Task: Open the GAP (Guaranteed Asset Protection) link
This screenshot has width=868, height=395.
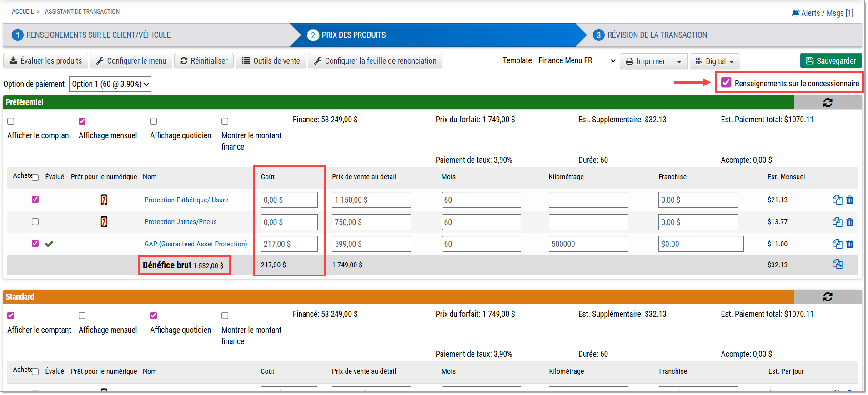Action: (x=196, y=244)
